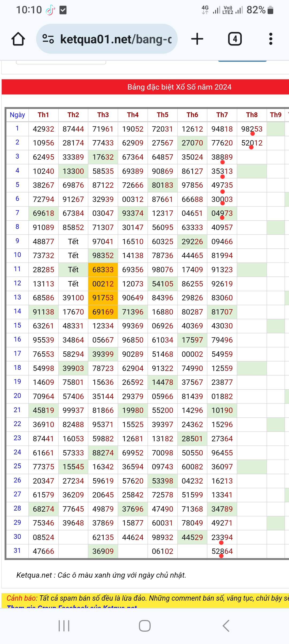289x644 pixels.
Task: Click the ketqua01.net address bar URL
Action: pos(116,39)
